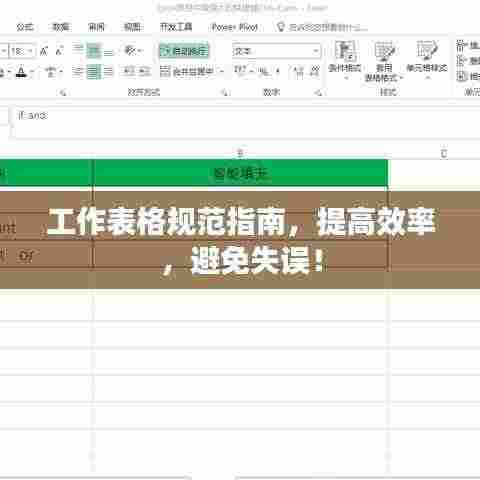The width and height of the screenshot is (480, 480).
Task: Apply comma style number format
Action: [277, 71]
